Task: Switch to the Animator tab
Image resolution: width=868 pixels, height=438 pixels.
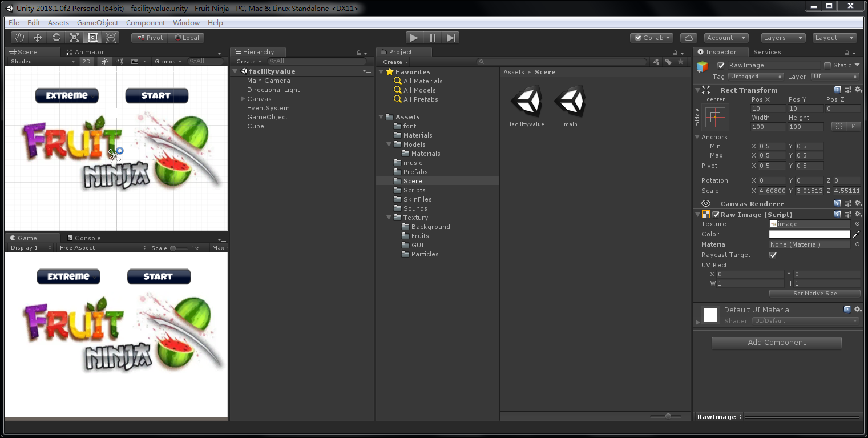Action: point(86,52)
